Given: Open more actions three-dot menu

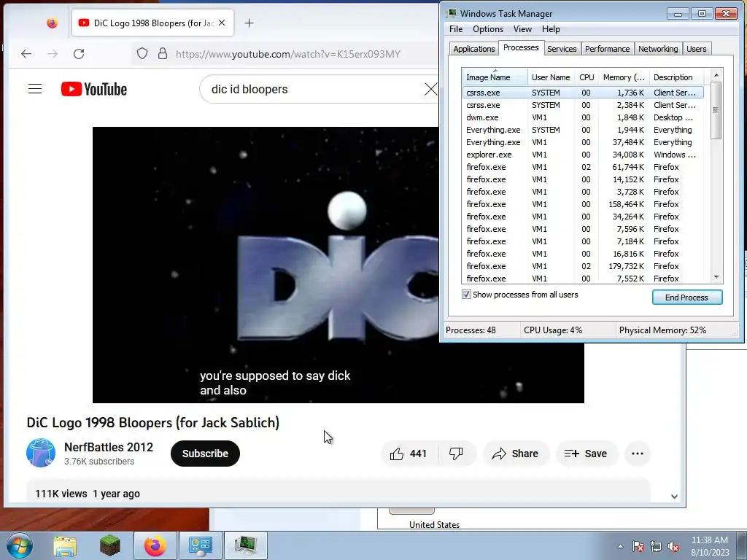Looking at the screenshot, I should tap(638, 454).
